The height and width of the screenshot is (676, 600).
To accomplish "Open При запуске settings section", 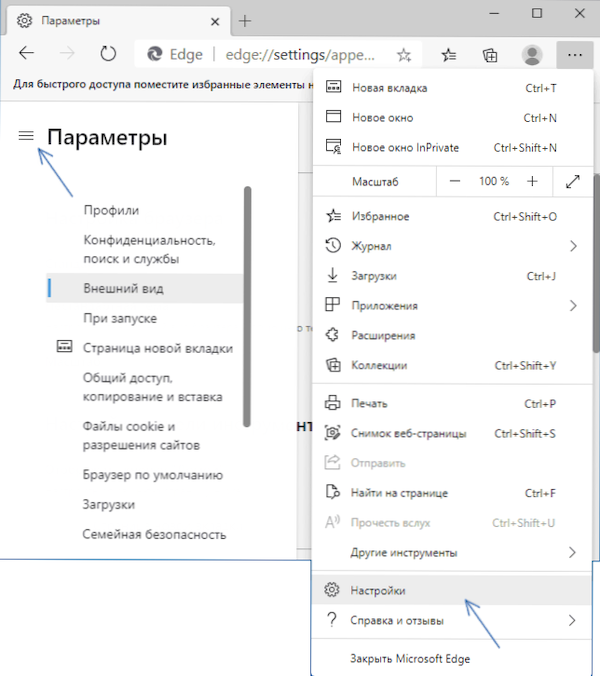I will tap(120, 318).
